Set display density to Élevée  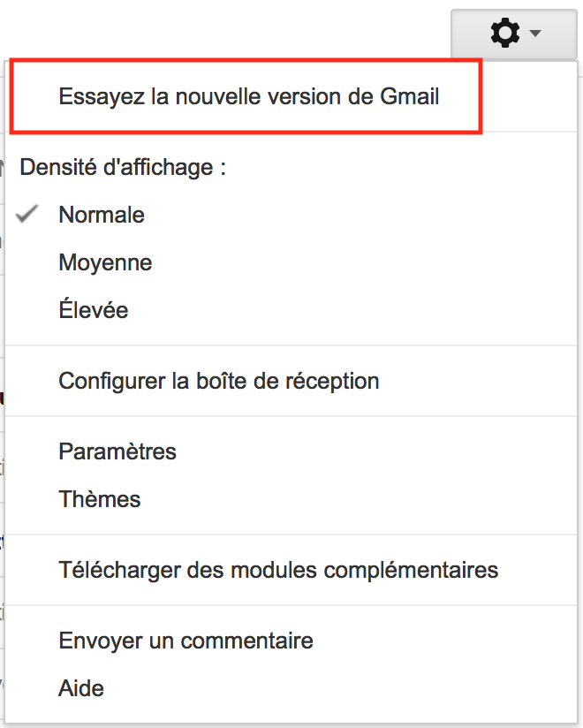94,310
